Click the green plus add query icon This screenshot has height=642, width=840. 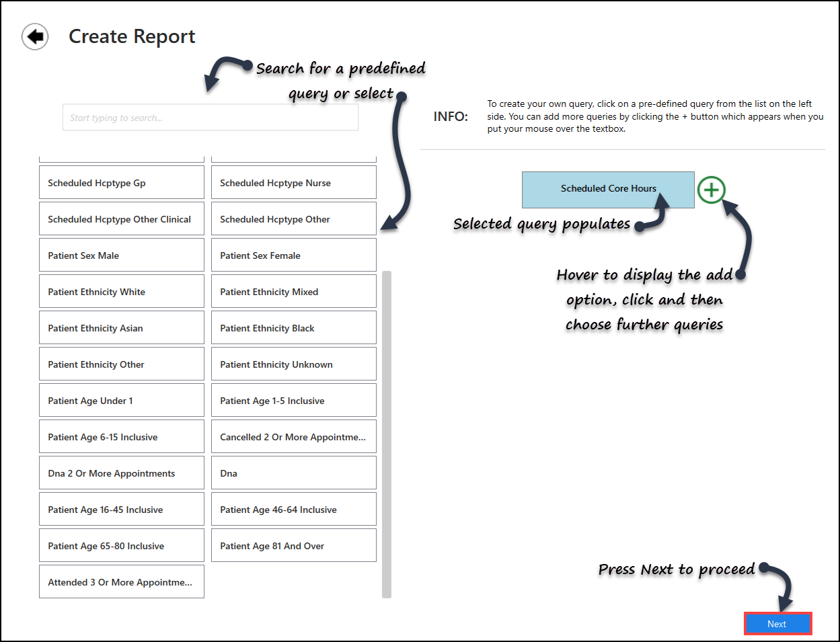[711, 190]
